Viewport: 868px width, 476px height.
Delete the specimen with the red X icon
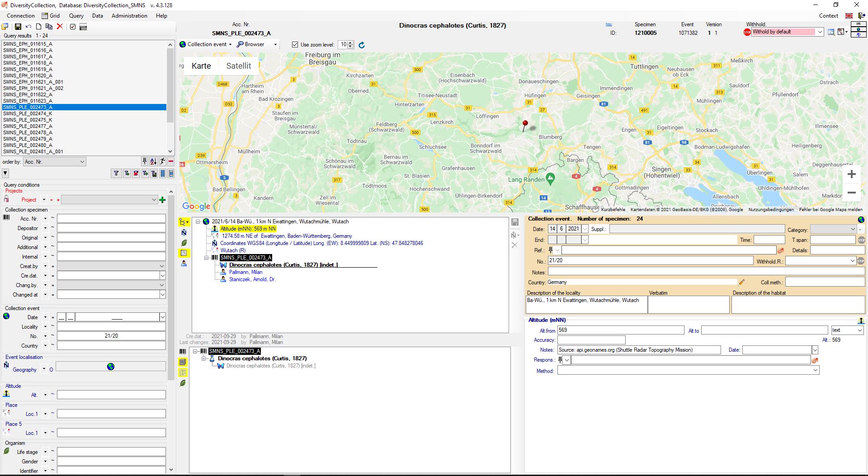pos(60,27)
